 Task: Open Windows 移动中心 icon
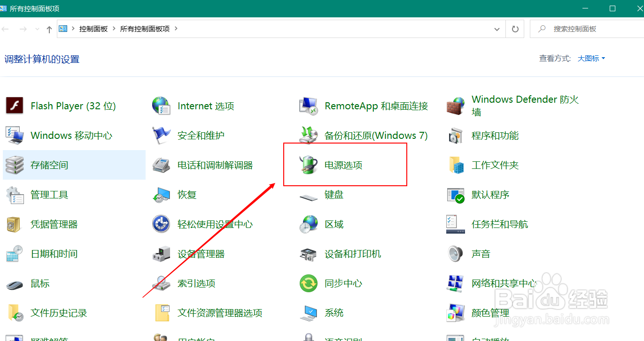coord(15,136)
